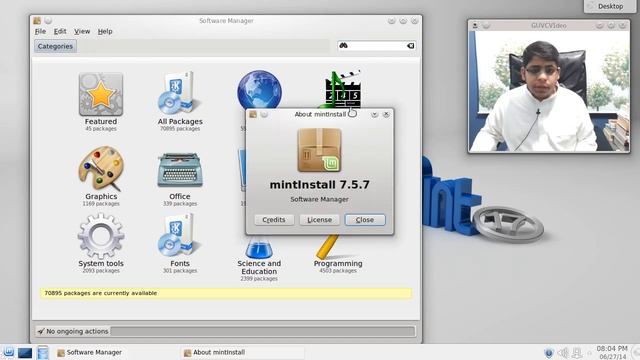Click the License button
The width and height of the screenshot is (640, 360).
(x=319, y=220)
